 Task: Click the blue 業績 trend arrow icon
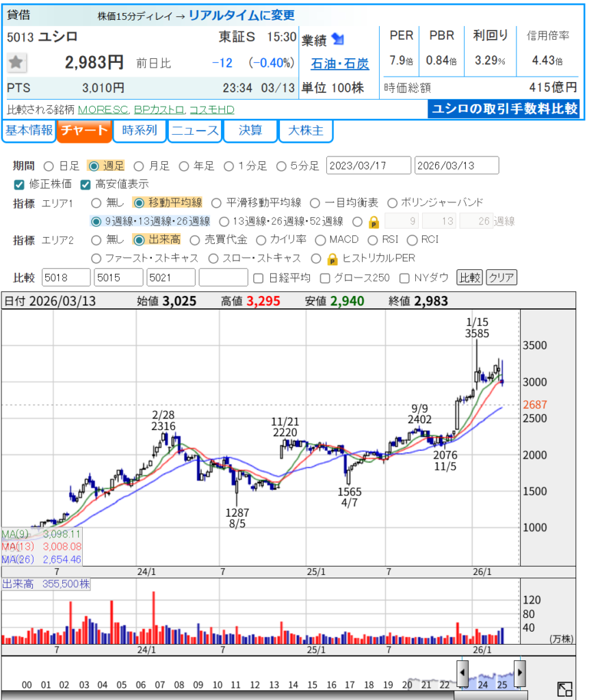coord(338,39)
